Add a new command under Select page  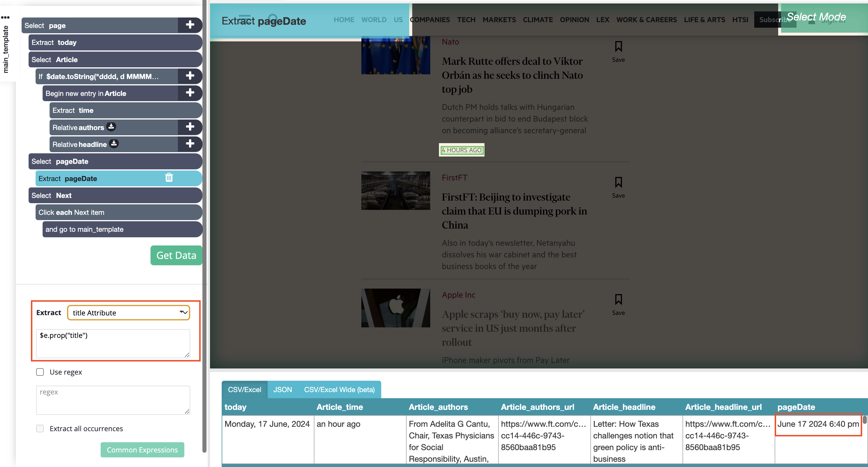coord(190,25)
